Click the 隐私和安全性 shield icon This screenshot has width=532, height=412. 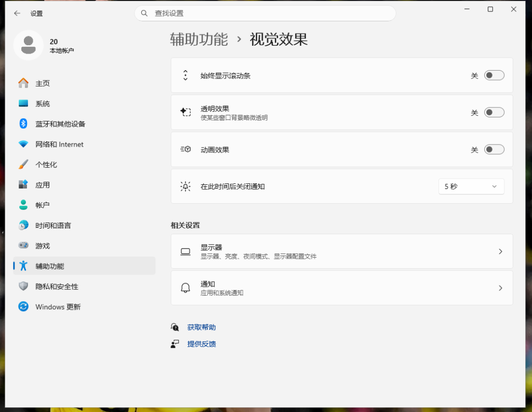tap(23, 286)
